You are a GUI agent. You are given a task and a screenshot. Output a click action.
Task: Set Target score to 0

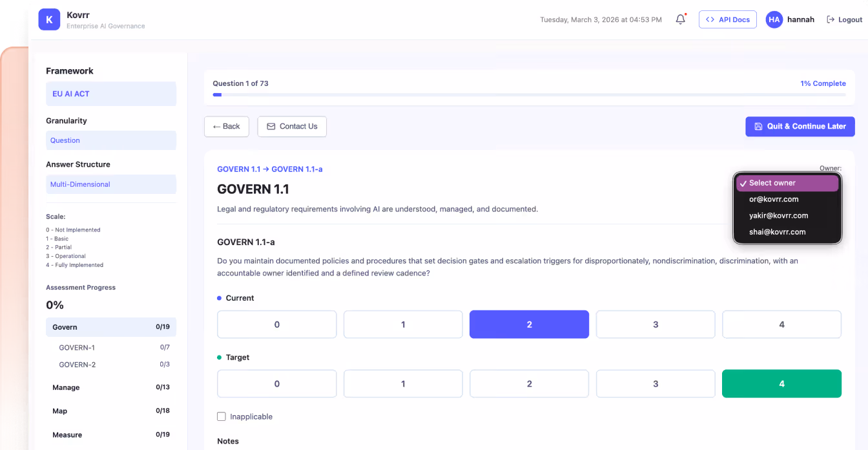[277, 383]
